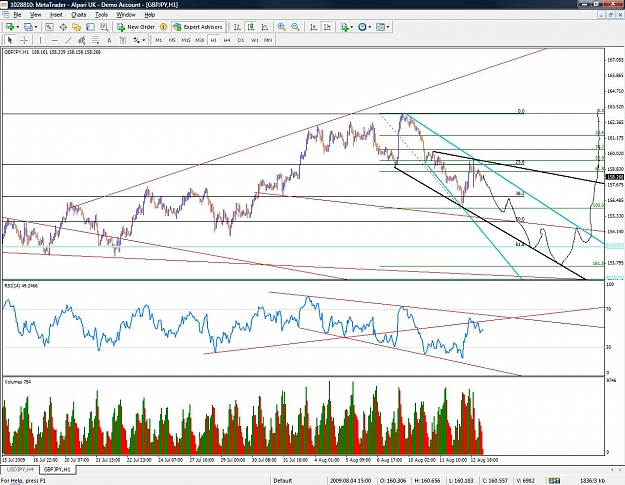Open a new chart window
The width and height of the screenshot is (625, 485).
(x=10, y=27)
